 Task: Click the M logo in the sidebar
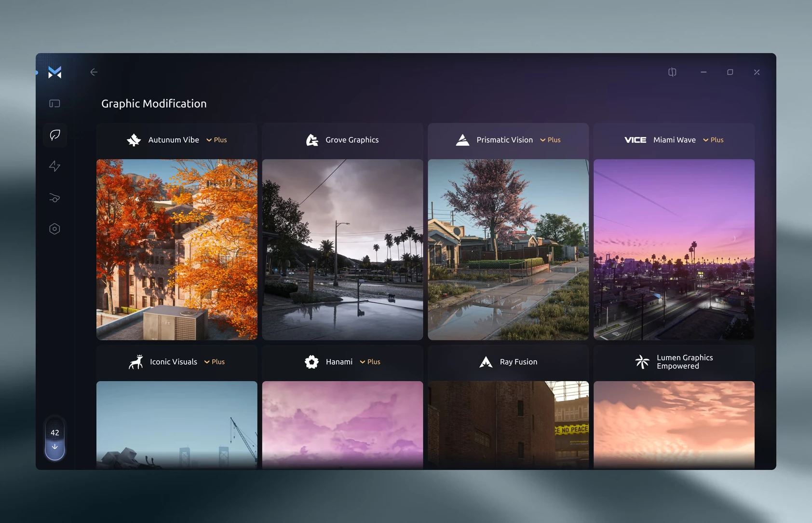click(x=54, y=72)
